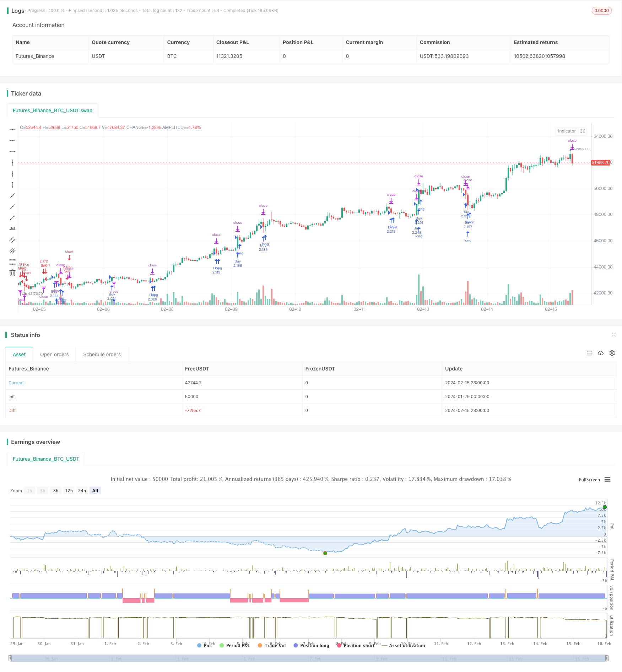Grab the right handle of the range navigator

(607, 658)
